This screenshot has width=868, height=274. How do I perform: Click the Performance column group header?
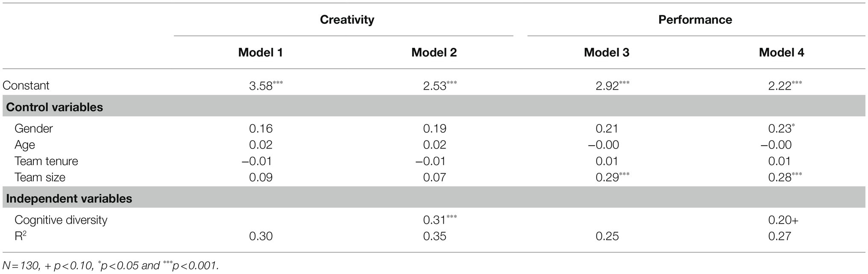coord(695,20)
